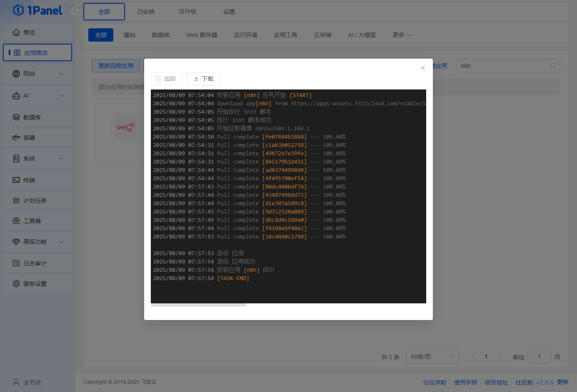Select the 应用商店 grid icon
This screenshot has width=577, height=392.
[x=17, y=52]
